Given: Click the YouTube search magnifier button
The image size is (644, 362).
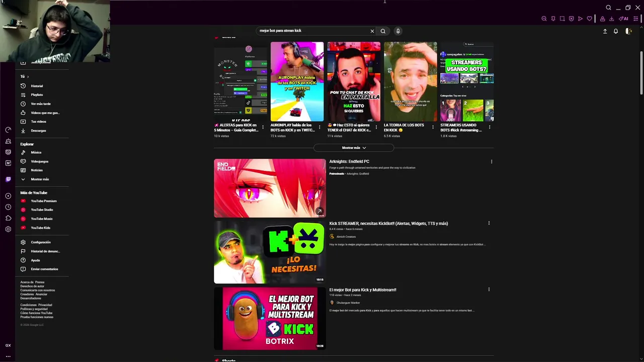Looking at the screenshot, I should click(383, 31).
